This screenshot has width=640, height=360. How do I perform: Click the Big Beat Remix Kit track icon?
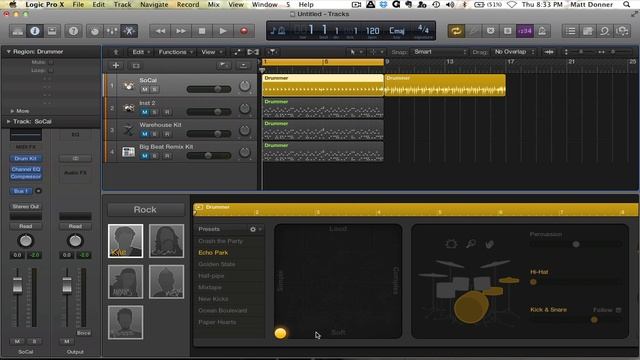[x=128, y=152]
